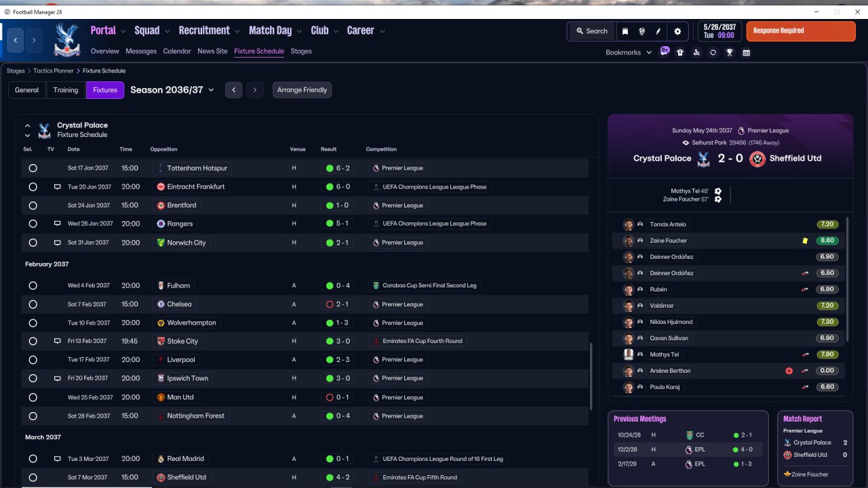The width and height of the screenshot is (868, 488).
Task: Select the Man Utd fixture radio button
Action: point(33,397)
